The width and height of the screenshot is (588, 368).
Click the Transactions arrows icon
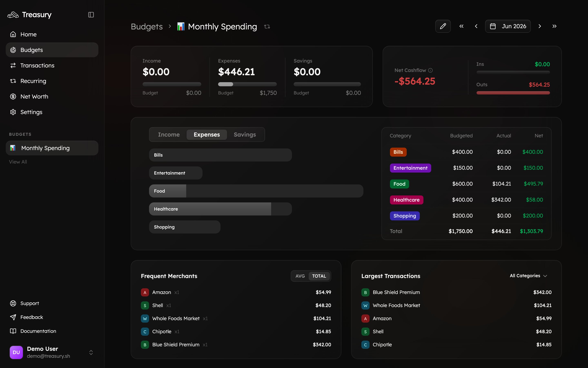click(x=13, y=65)
